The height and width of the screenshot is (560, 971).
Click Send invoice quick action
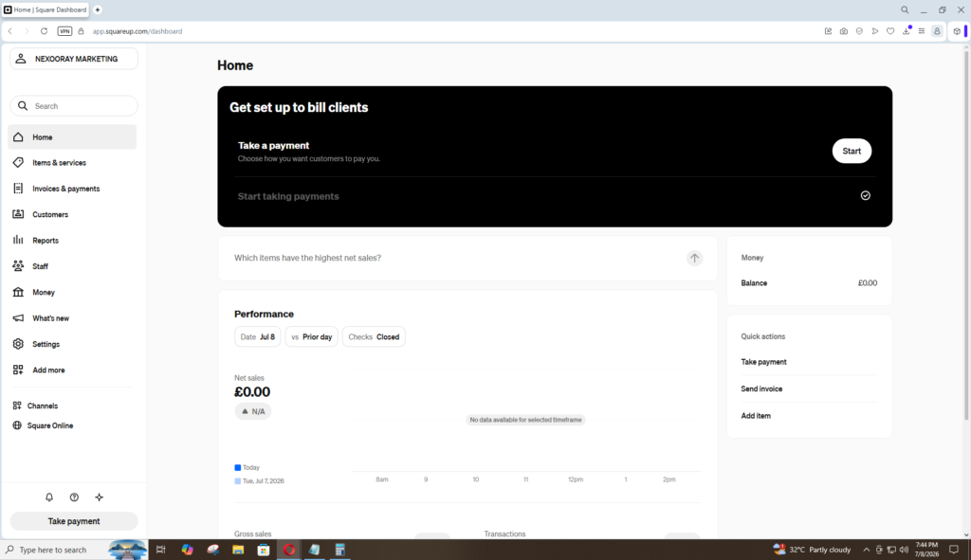pos(761,388)
